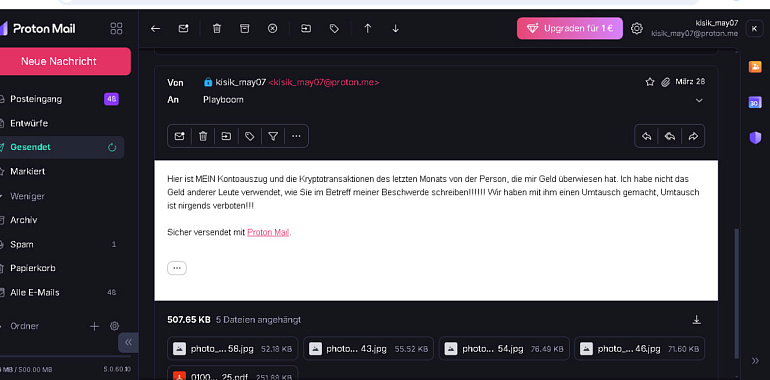This screenshot has width=770, height=380.
Task: Click the Upgraden für 1 € button
Action: 570,28
